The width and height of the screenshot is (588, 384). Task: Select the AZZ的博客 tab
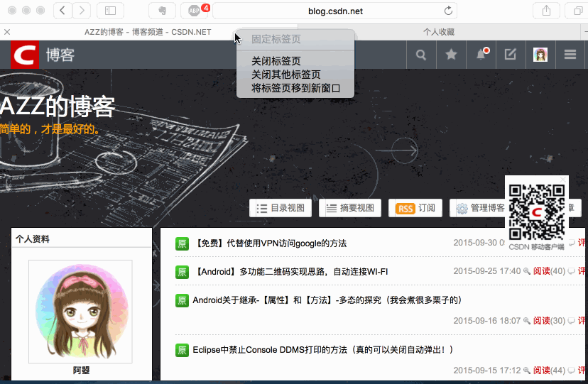click(148, 32)
